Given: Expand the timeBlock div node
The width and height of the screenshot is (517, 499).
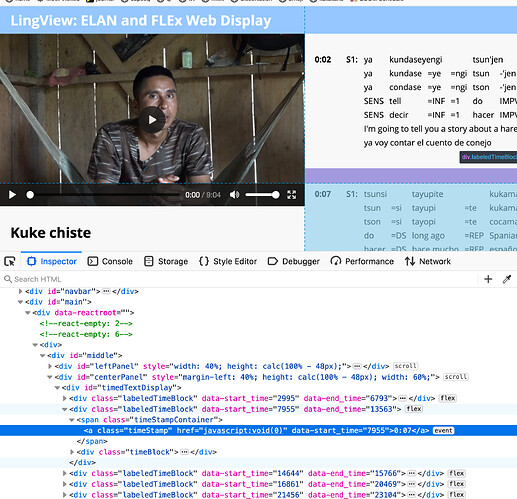Looking at the screenshot, I should click(x=72, y=452).
